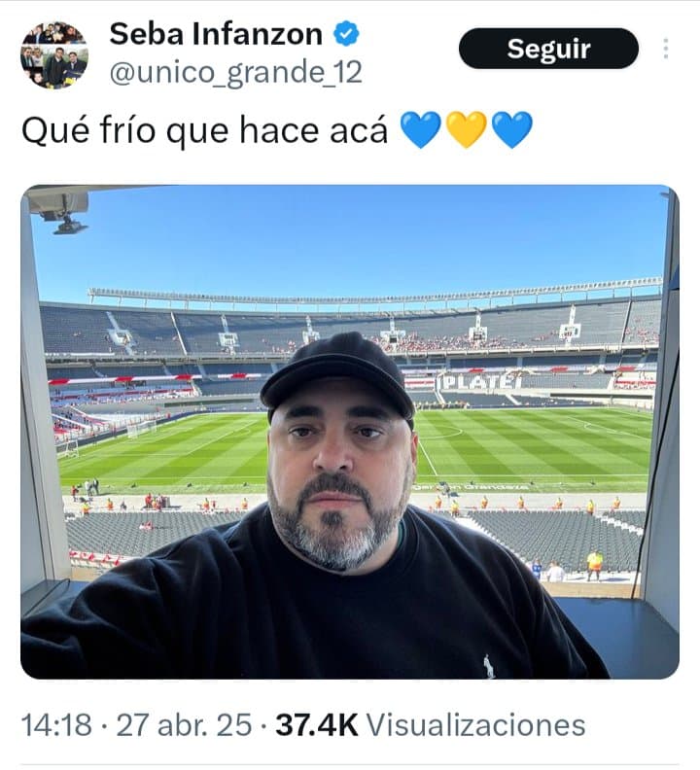This screenshot has width=700, height=770.
Task: Open the @unico_grande_12 handle link
Action: coord(236,72)
